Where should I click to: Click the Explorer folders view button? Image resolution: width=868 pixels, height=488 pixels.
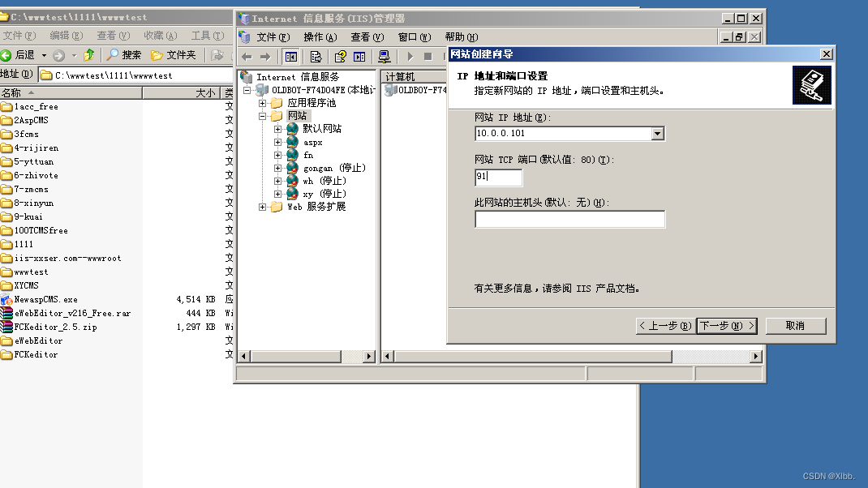click(174, 55)
